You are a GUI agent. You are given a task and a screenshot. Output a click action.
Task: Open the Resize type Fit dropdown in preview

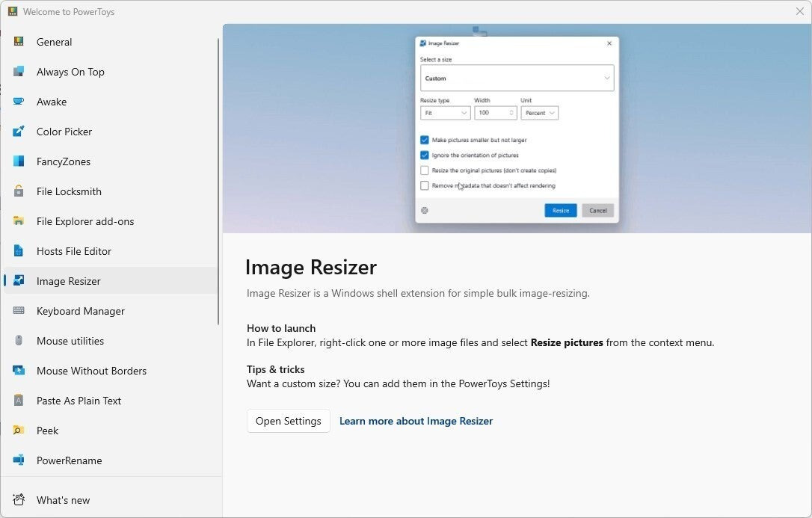[446, 113]
